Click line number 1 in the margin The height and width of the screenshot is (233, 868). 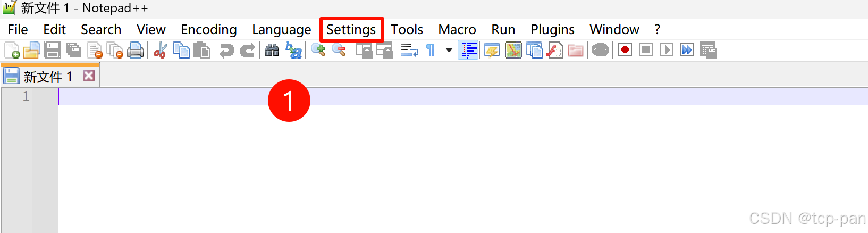click(26, 97)
